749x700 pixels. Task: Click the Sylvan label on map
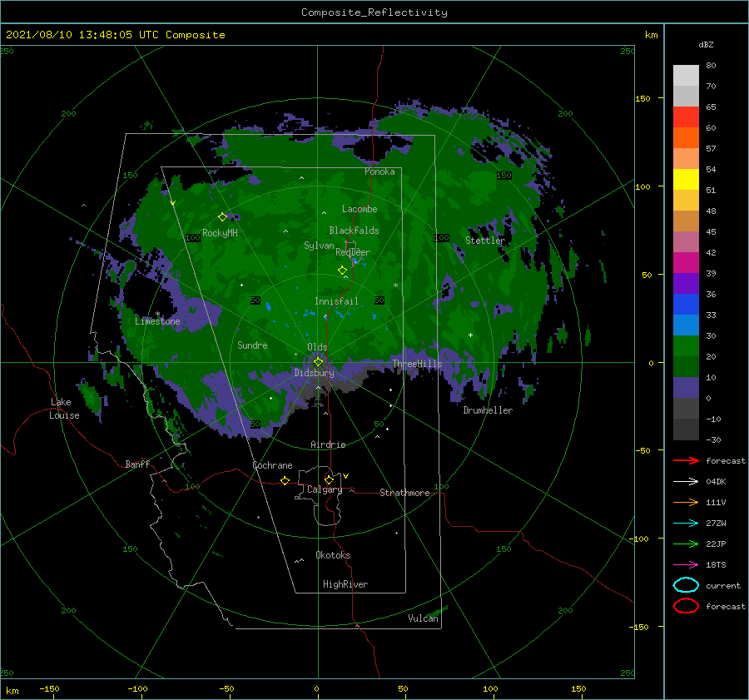click(319, 246)
